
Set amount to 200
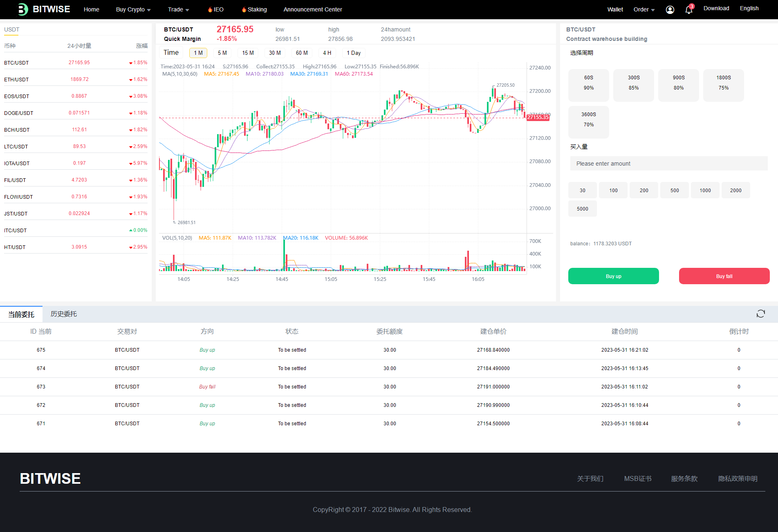[644, 190]
